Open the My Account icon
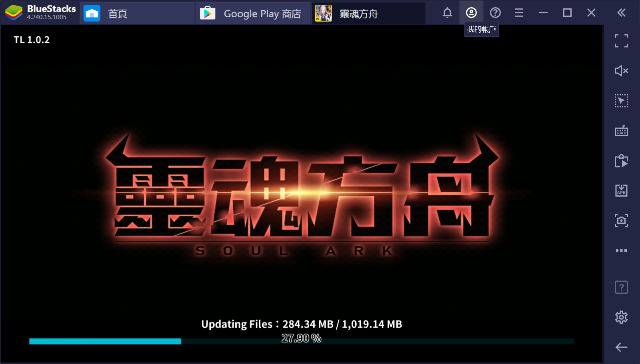This screenshot has width=640, height=364. pos(471,13)
